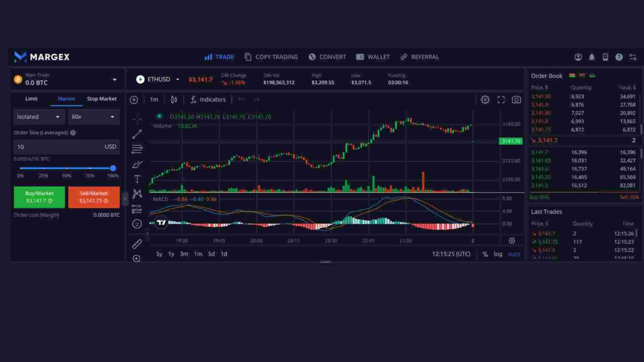Select the prediction and measurement tool

point(137,209)
